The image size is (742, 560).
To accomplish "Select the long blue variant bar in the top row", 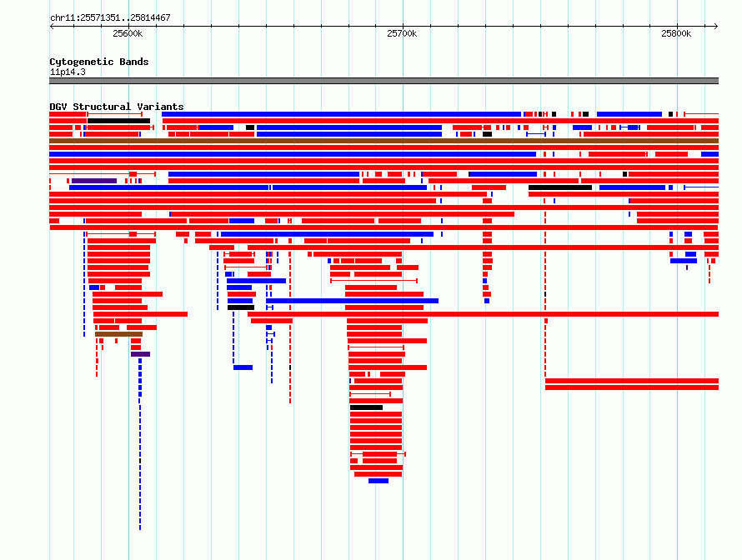I will point(341,114).
